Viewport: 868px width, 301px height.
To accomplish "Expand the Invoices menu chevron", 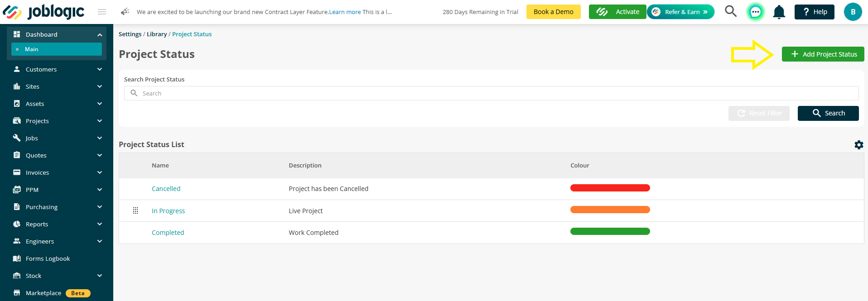I will pyautogui.click(x=100, y=172).
